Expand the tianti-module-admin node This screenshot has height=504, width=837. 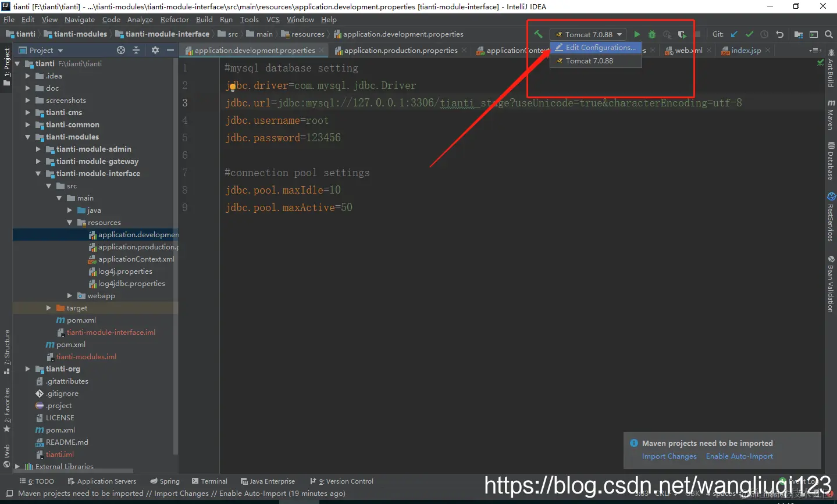[38, 149]
